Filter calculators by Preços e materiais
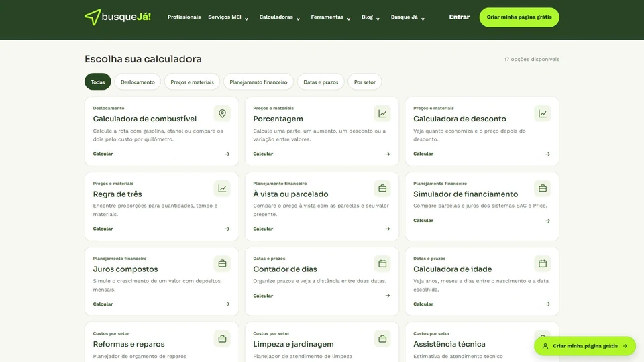Viewport: 644px width, 362px height. (x=193, y=82)
